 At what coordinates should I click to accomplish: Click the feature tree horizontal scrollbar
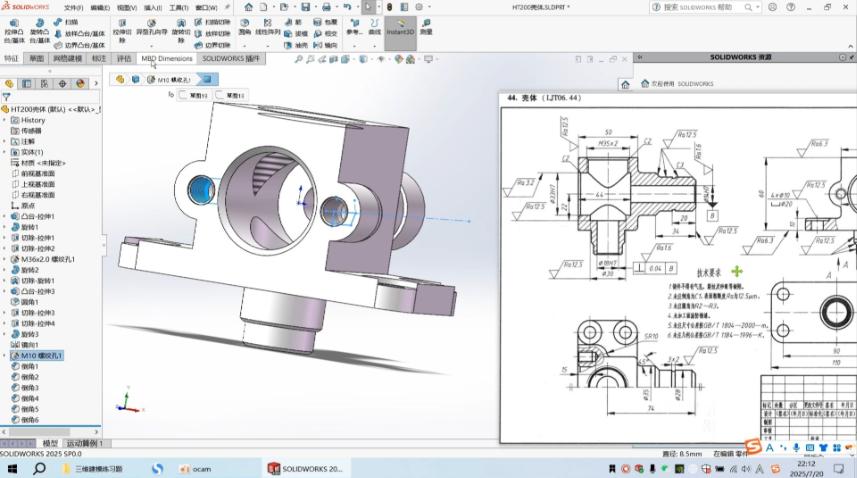pyautogui.click(x=51, y=432)
